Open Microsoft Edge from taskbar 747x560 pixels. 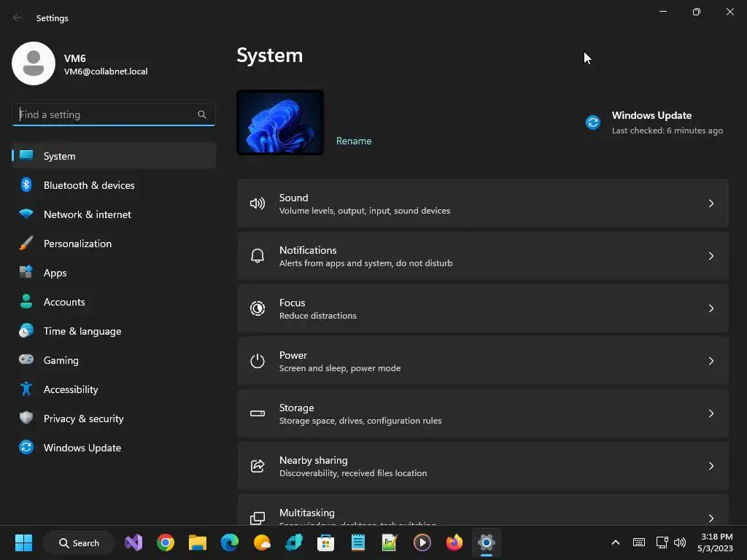230,542
